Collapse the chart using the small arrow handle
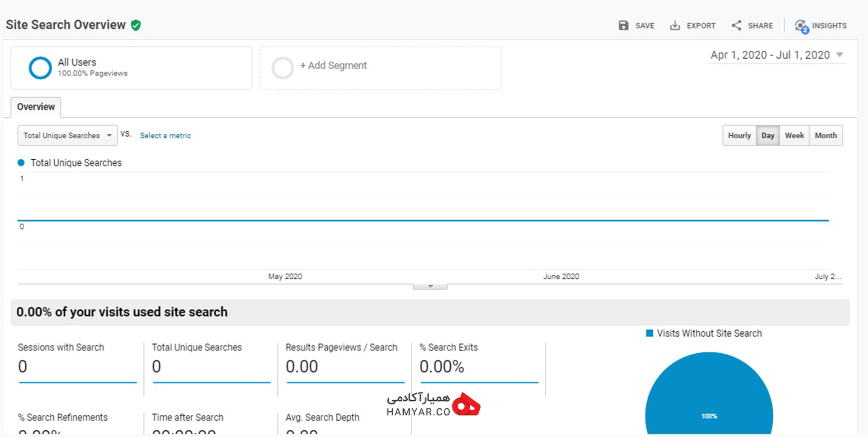868x437 pixels. tap(430, 286)
